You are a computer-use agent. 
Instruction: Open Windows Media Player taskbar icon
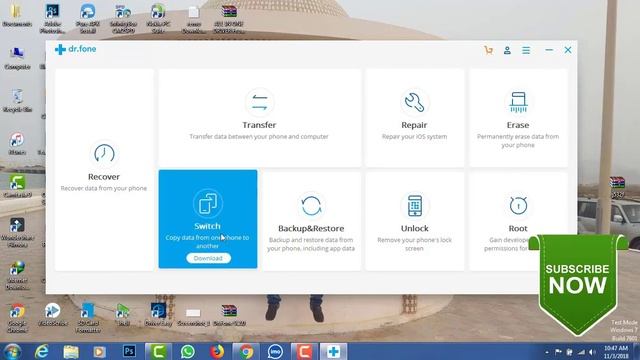tap(100, 351)
